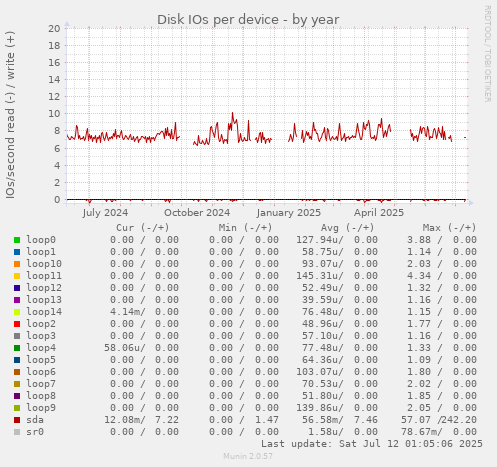The width and height of the screenshot is (497, 467).
Task: Click the loop0 green color swatch
Action: [x=17, y=240]
